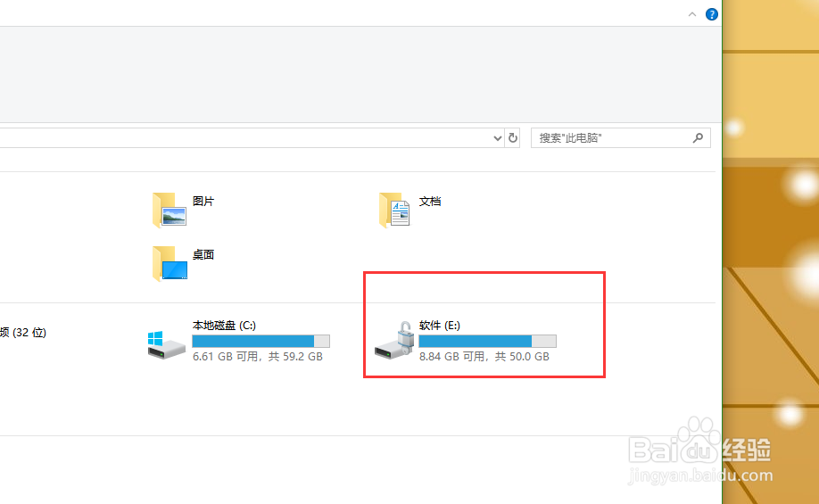Screen dimensions: 819x504
Task: Select the locked 软件 (E:) drive icon
Action: pos(394,342)
